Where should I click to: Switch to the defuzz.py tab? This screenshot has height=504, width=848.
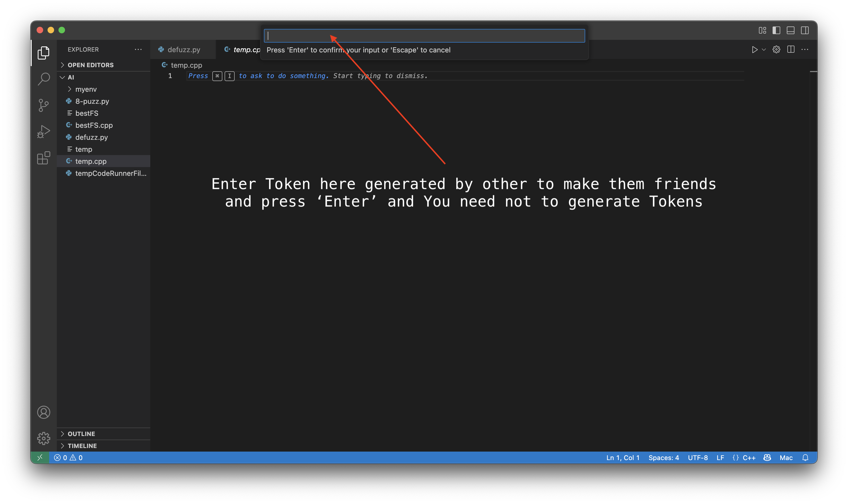[x=184, y=50]
